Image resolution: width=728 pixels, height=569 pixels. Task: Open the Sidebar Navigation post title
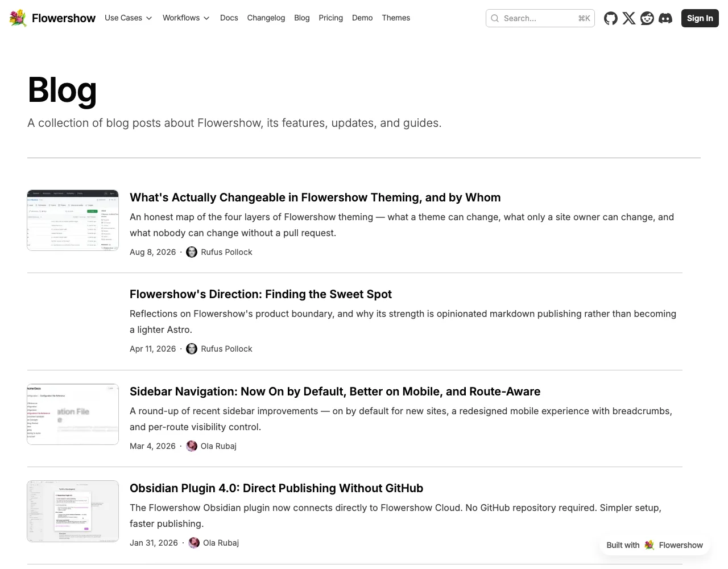tap(335, 391)
